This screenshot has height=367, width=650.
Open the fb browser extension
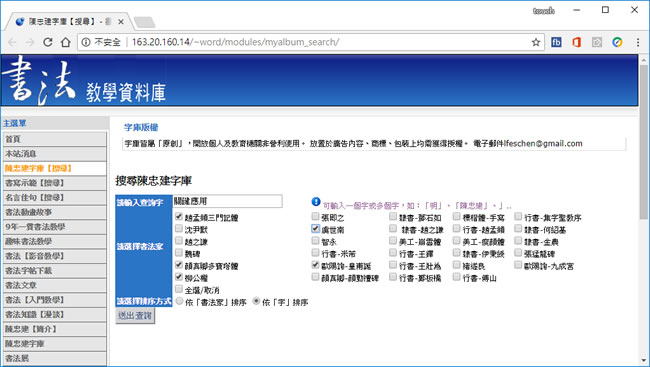[x=556, y=42]
